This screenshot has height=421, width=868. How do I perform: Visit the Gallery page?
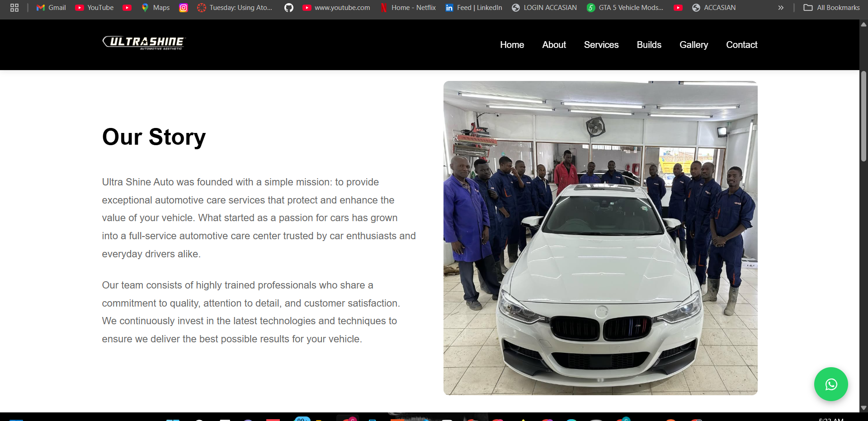pos(693,45)
